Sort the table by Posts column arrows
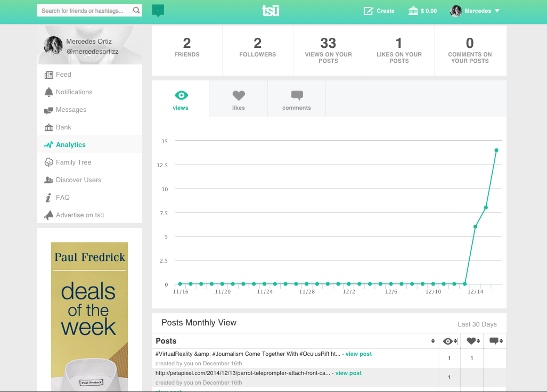547x392 pixels. tap(432, 341)
